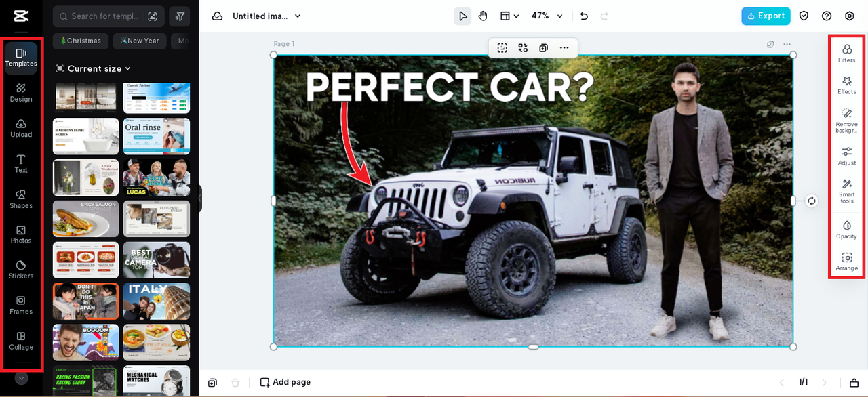Open the help question mark icon
The height and width of the screenshot is (397, 868).
pyautogui.click(x=827, y=16)
